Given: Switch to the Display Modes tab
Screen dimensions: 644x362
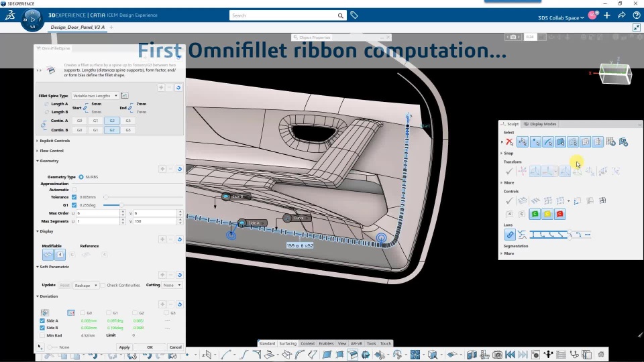Looking at the screenshot, I should click(x=540, y=124).
